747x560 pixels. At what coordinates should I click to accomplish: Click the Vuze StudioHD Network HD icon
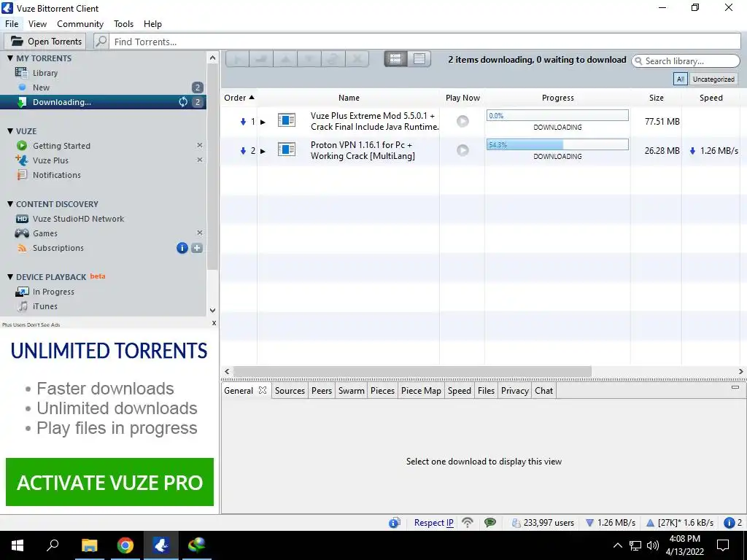click(22, 219)
